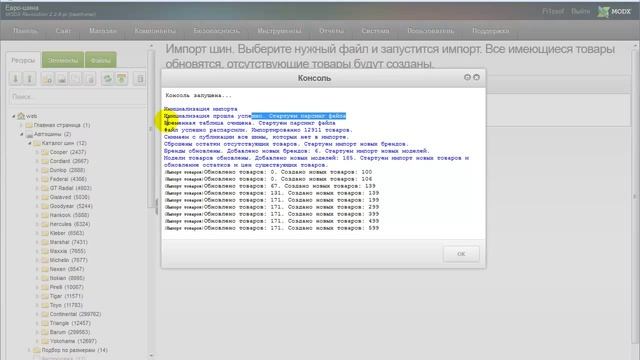Screen dimensions: 640x360
Task: Click the Federal folder icon
Action: coord(45,179)
